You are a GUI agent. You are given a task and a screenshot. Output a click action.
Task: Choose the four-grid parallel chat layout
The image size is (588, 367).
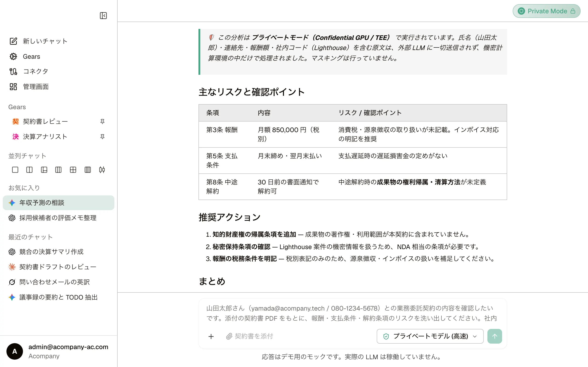tap(73, 170)
